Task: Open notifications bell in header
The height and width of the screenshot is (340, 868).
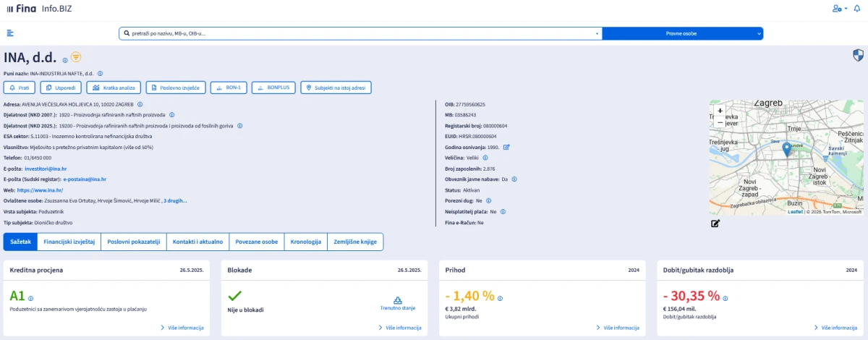Action: tap(857, 8)
